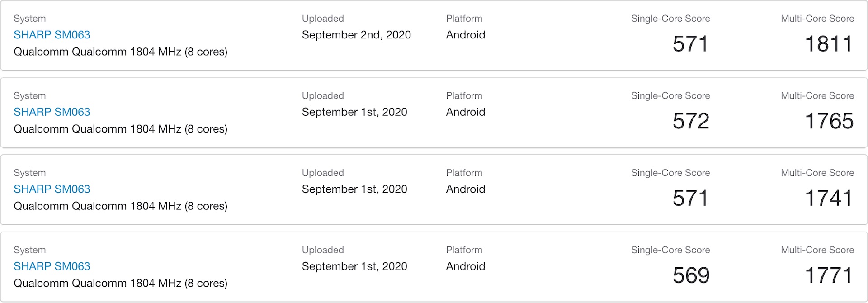Open SHARP SM063 link with 1811 multi-core score

[52, 35]
